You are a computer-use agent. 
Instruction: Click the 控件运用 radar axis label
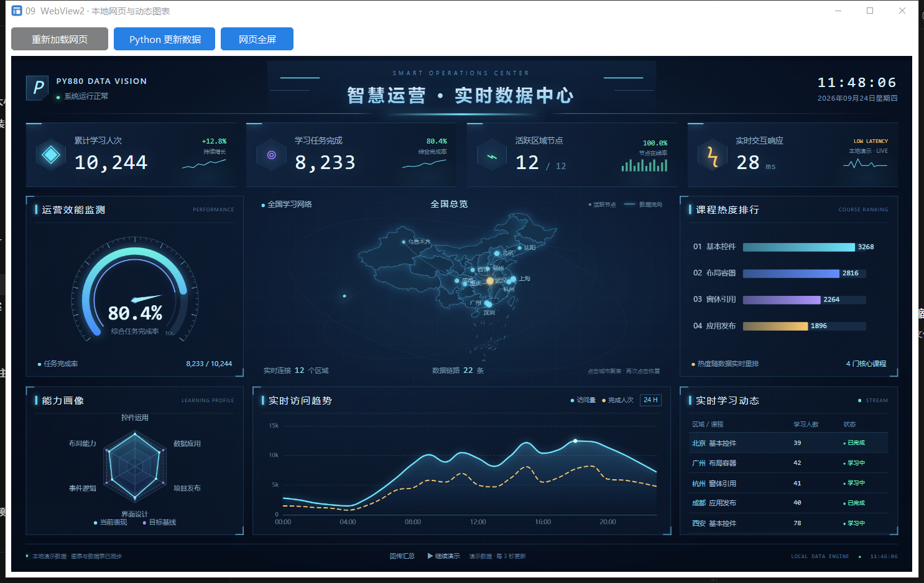(135, 418)
